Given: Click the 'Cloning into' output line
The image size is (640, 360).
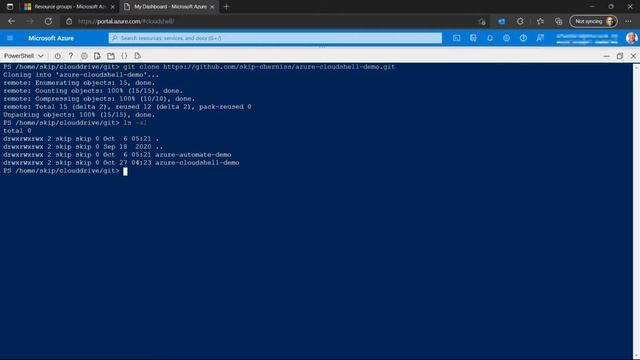Looking at the screenshot, I should coord(81,75).
